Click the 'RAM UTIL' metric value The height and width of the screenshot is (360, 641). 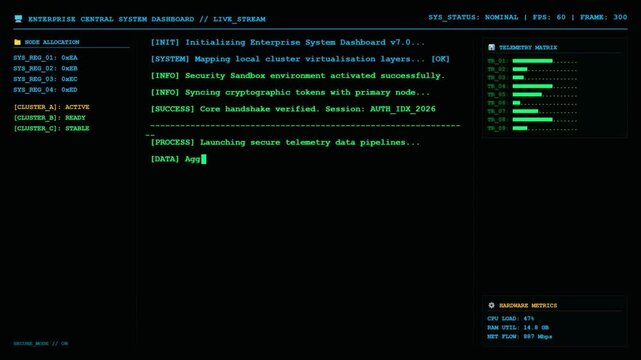(536, 327)
